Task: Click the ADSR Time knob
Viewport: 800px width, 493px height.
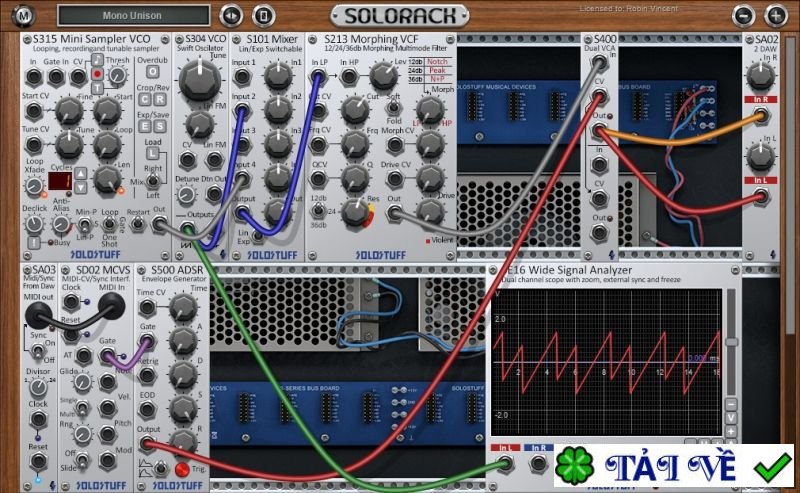Action: 183,307
